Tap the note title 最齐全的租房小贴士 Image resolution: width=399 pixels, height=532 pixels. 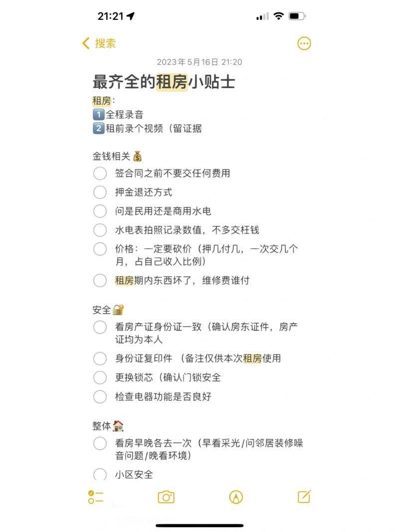[x=164, y=81]
